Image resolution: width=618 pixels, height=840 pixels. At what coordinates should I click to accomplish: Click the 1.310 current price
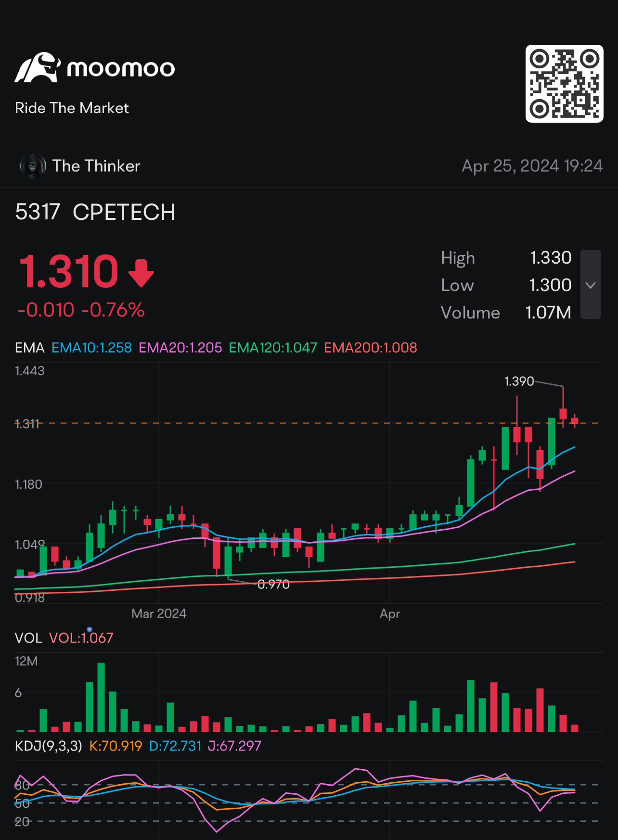pos(68,272)
